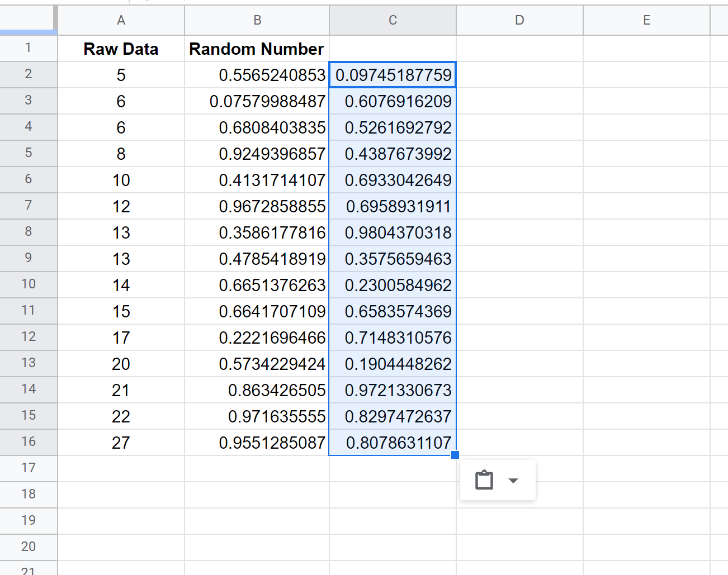Click the blue fill handle square

455,455
